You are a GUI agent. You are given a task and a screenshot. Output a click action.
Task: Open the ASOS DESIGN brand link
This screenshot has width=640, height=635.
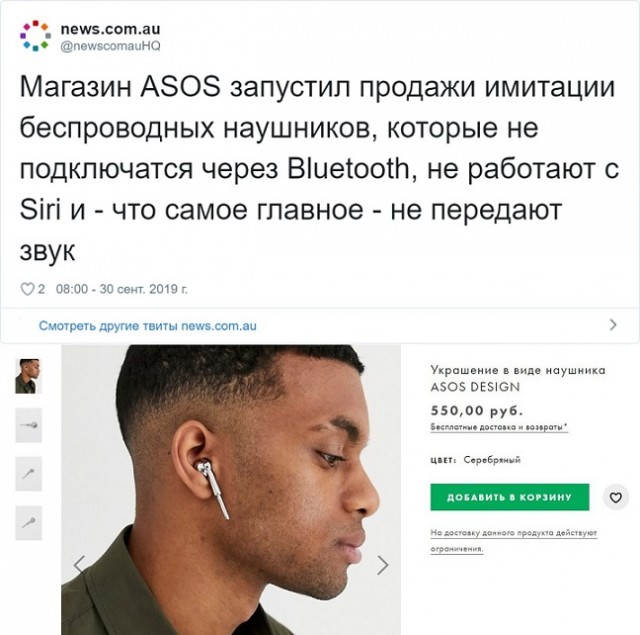(475, 387)
